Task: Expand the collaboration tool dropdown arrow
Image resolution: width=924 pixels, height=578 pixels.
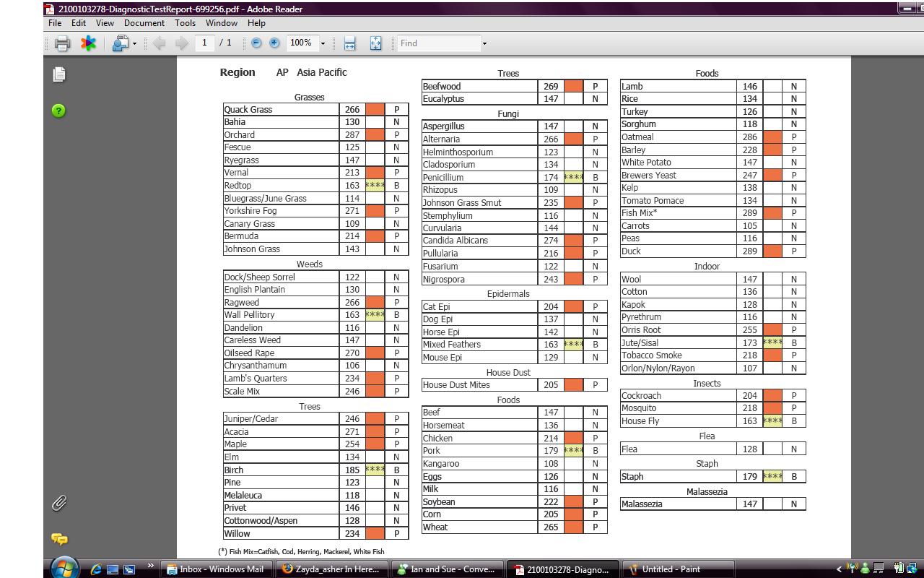Action: (134, 44)
